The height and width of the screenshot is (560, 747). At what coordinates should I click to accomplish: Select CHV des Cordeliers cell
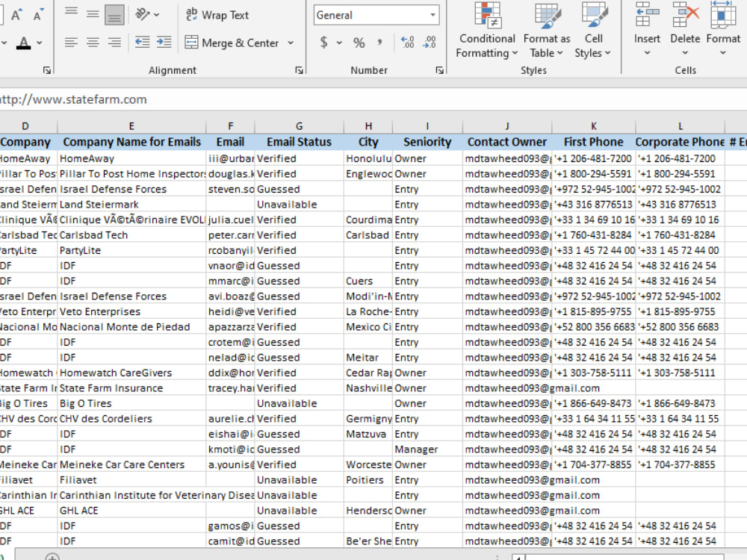131,419
